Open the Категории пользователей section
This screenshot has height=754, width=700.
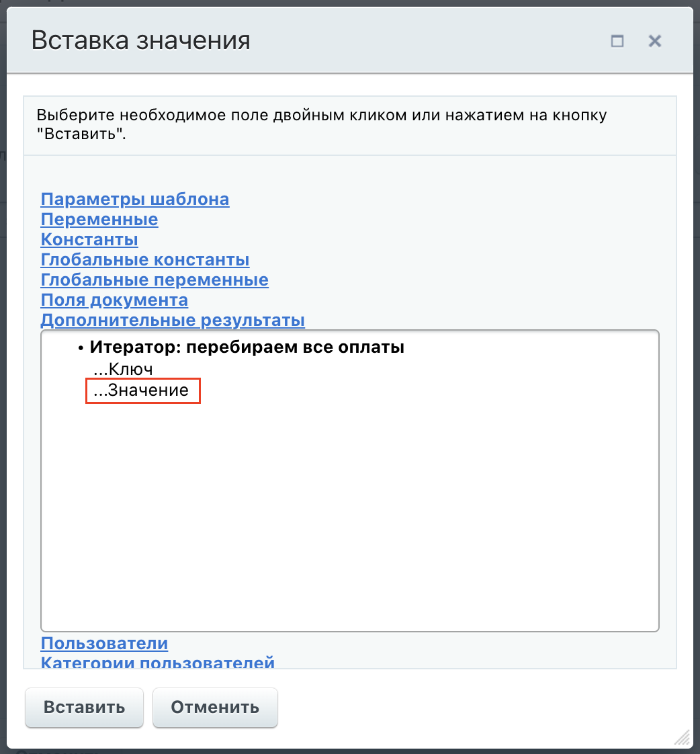[157, 662]
